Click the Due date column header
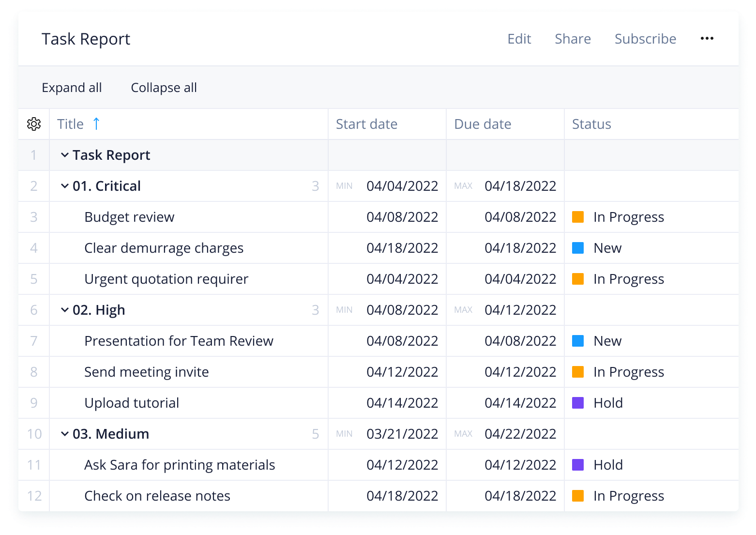756x535 pixels. [483, 124]
